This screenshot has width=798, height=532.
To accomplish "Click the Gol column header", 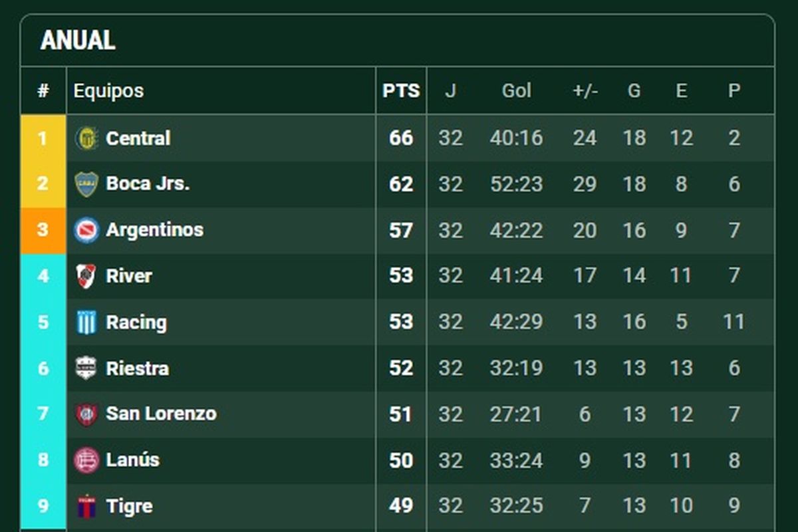I will click(x=517, y=91).
